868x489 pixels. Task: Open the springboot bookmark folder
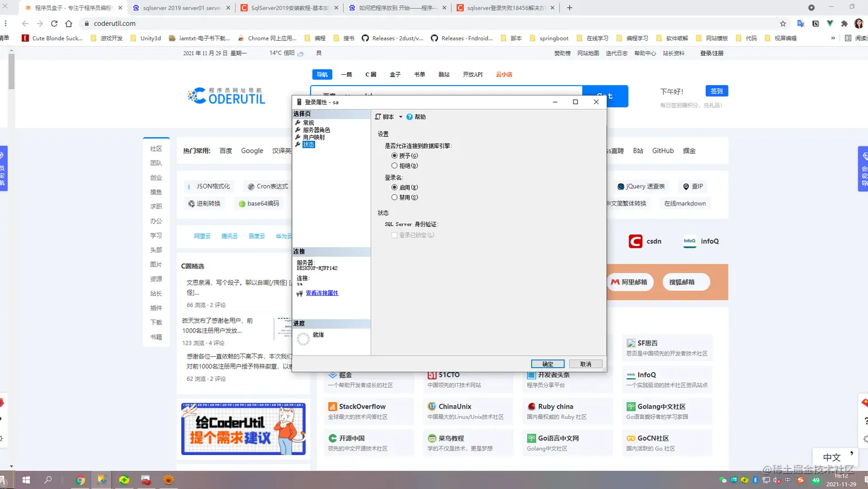point(549,38)
